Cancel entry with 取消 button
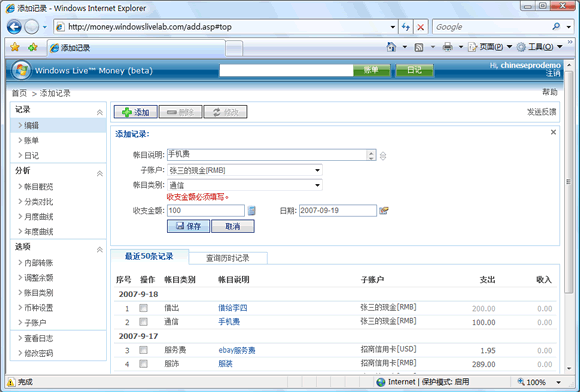Screen dimensions: 580x392 pos(233,226)
